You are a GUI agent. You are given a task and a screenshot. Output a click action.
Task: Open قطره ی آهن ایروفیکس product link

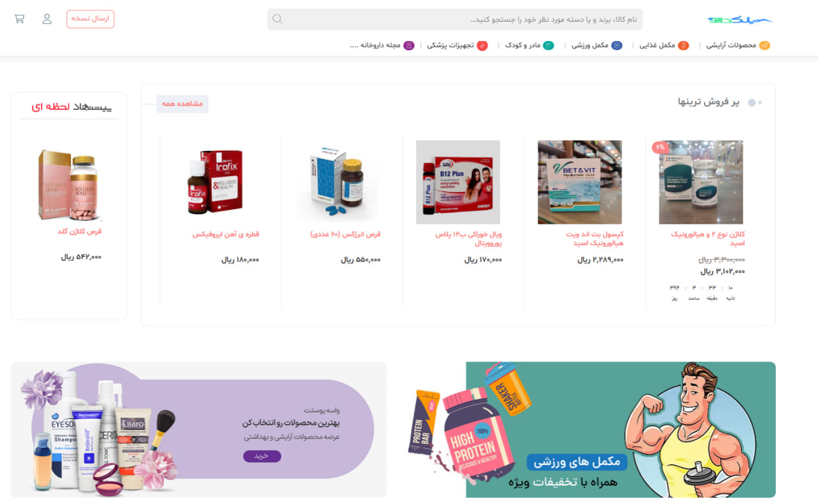coord(226,235)
